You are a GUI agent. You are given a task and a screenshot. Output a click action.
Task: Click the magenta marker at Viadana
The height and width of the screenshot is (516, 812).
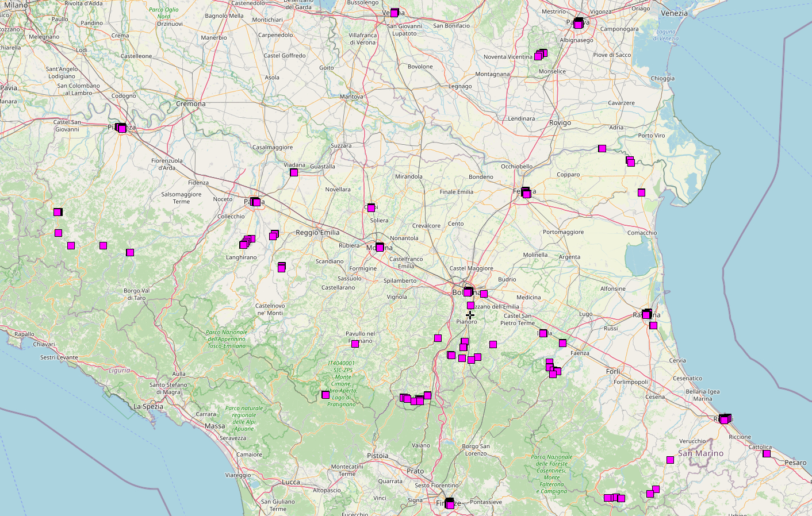294,172
